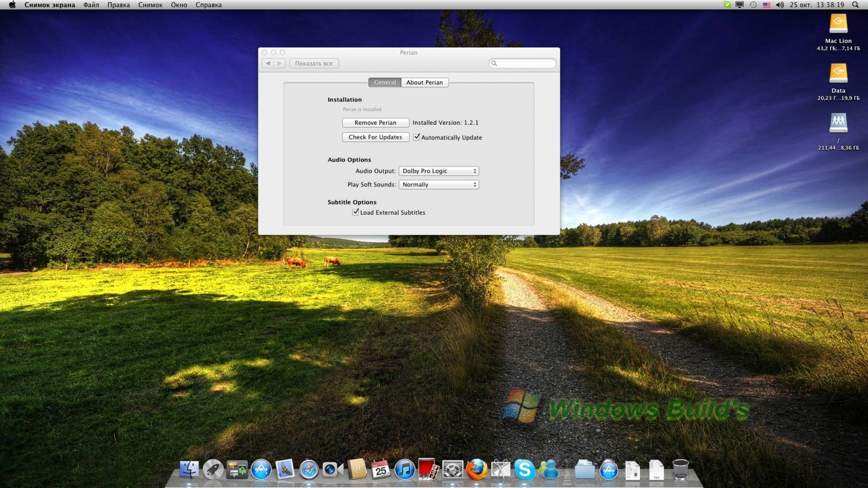Click the screenshot scissors app in dock

(501, 470)
